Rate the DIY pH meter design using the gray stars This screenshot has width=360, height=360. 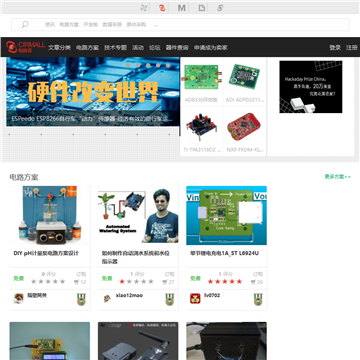pyautogui.click(x=48, y=282)
